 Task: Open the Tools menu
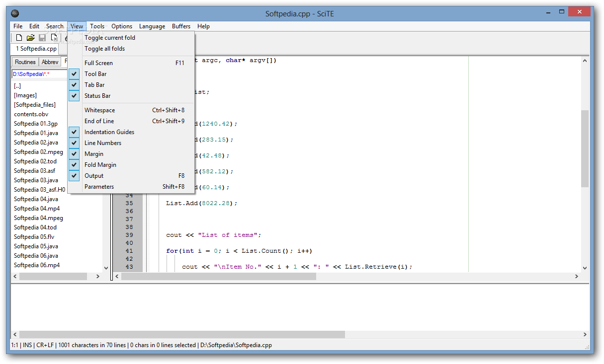point(97,26)
